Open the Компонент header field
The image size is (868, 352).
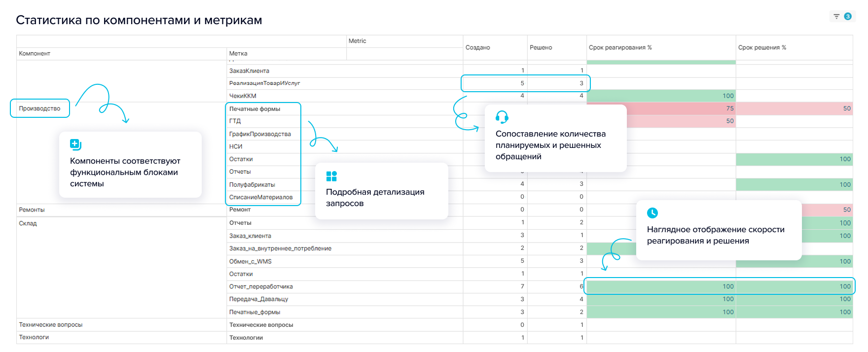[x=35, y=53]
